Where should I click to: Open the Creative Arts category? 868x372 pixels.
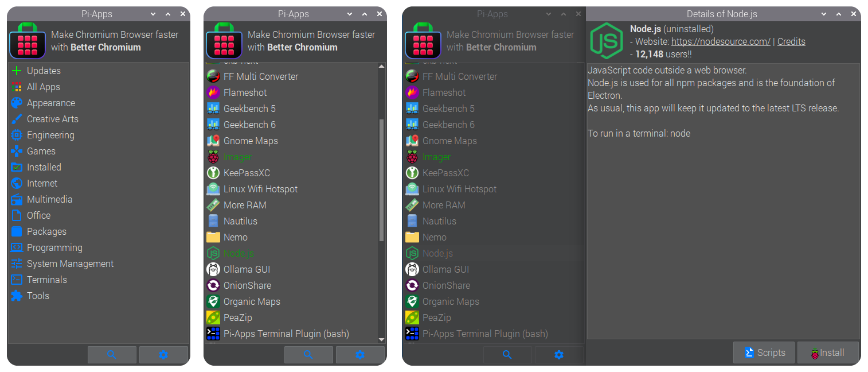pos(99,119)
